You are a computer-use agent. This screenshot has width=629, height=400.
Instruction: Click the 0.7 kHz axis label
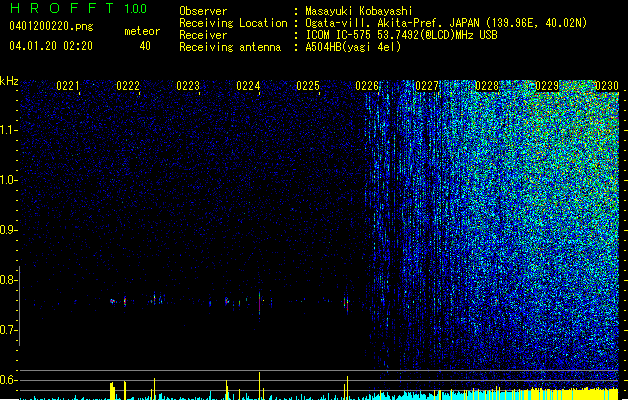[8, 330]
